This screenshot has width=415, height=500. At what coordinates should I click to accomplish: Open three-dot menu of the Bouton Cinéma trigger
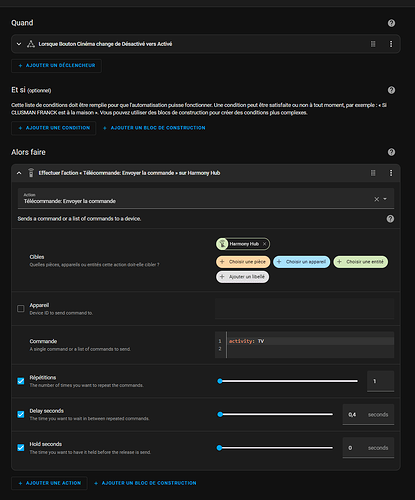(x=391, y=44)
